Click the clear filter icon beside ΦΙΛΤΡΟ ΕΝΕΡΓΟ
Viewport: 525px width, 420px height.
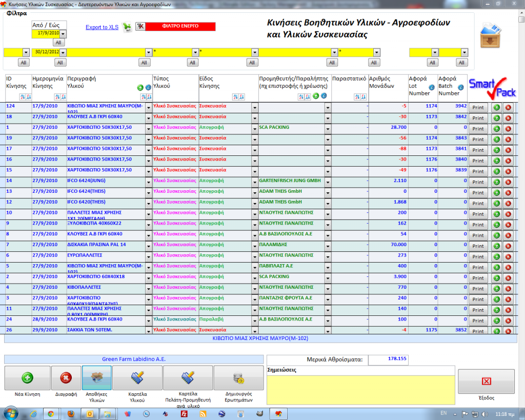tap(140, 26)
